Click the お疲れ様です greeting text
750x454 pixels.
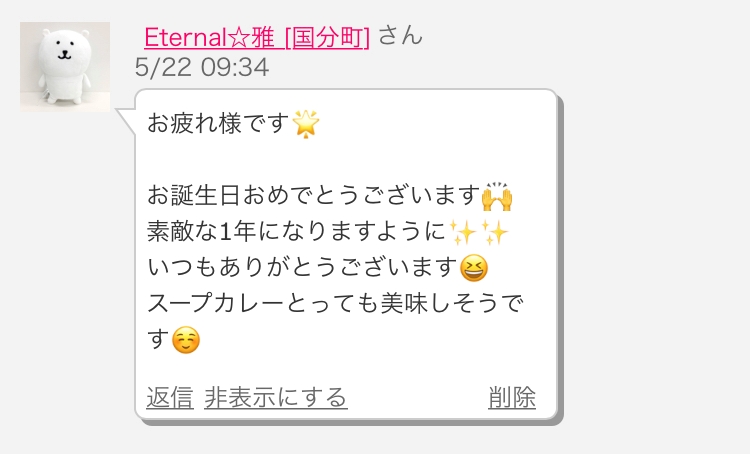pos(218,123)
